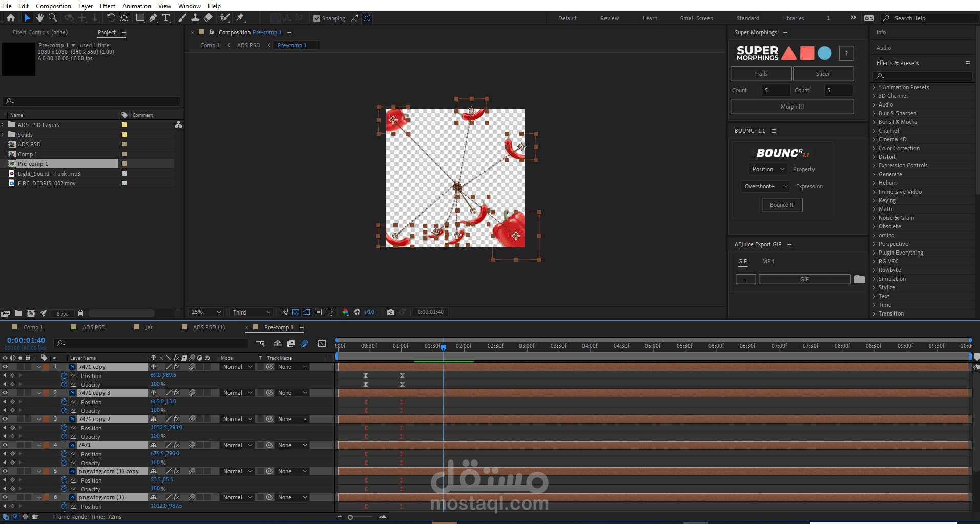This screenshot has width=980, height=524.
Task: Click the current time display 0:00:01:40
Action: pos(26,340)
